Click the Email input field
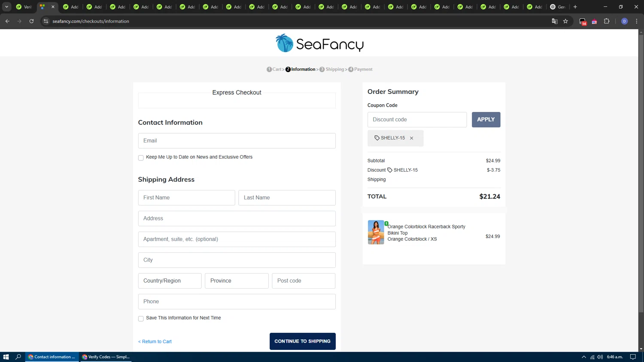644x362 pixels. (x=237, y=141)
